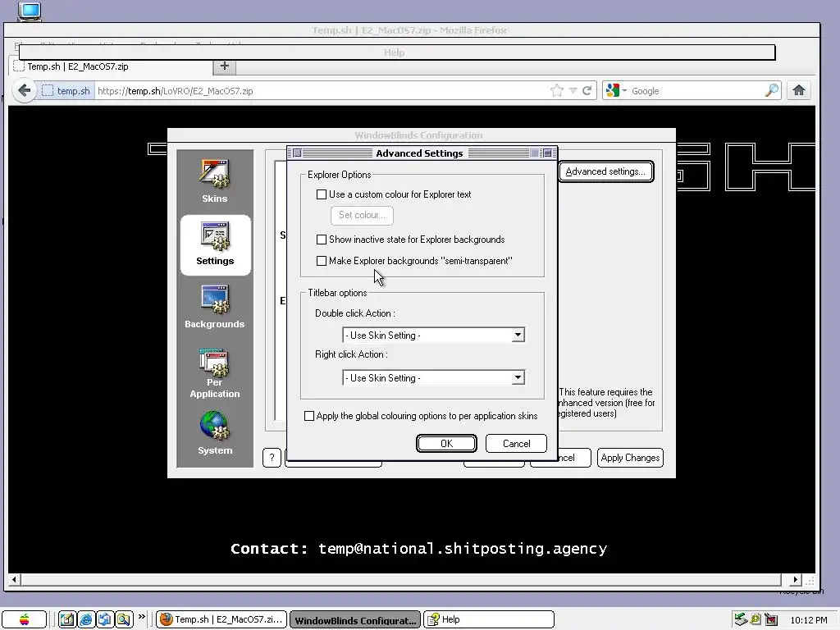Image resolution: width=840 pixels, height=630 pixels.
Task: Enable custom colour for Explorer text
Action: (x=322, y=194)
